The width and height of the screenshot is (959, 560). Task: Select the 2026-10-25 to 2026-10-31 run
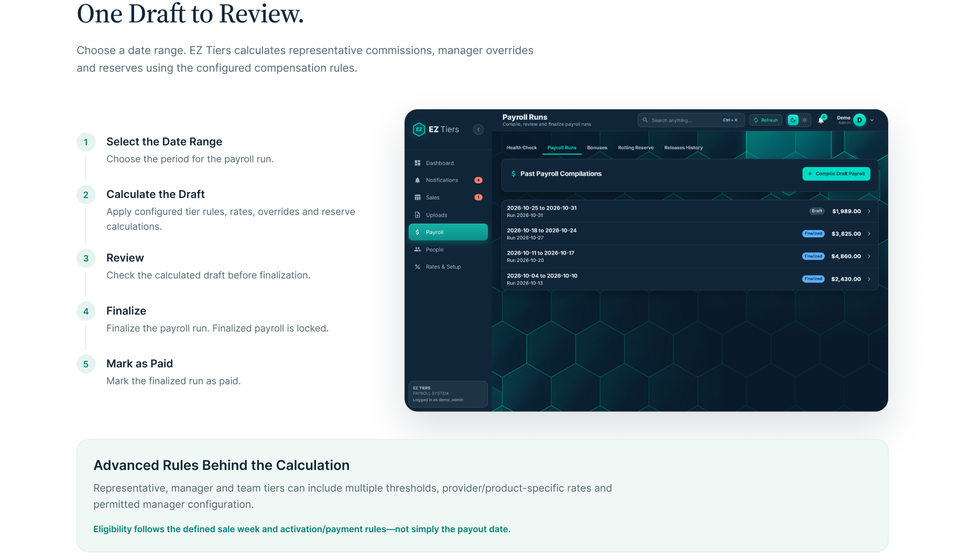tap(690, 211)
